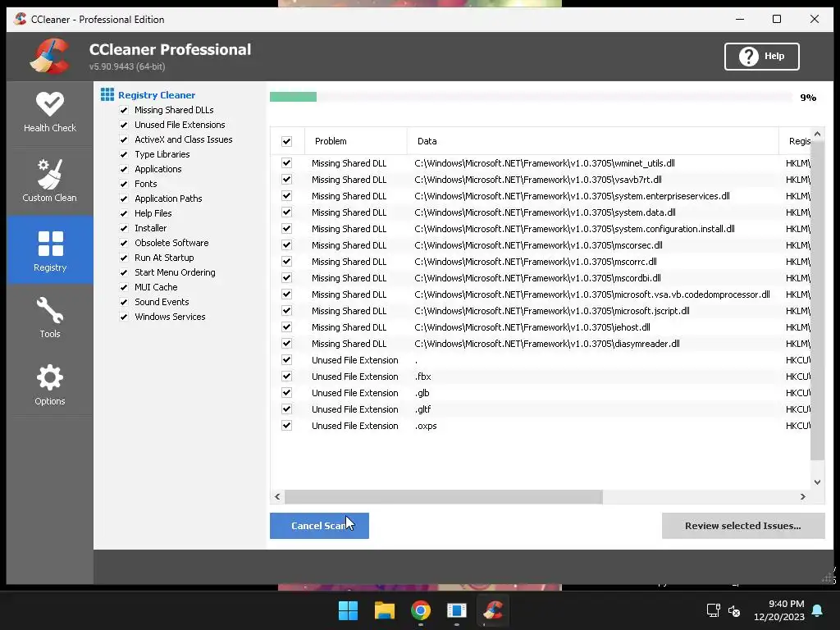Toggle Start Menu Ordering checkbox
Image resolution: width=840 pixels, height=630 pixels.
(x=124, y=272)
